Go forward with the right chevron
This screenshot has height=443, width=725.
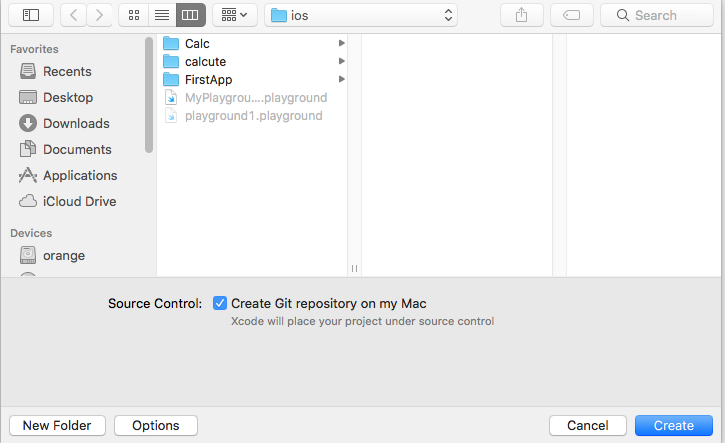click(x=99, y=15)
